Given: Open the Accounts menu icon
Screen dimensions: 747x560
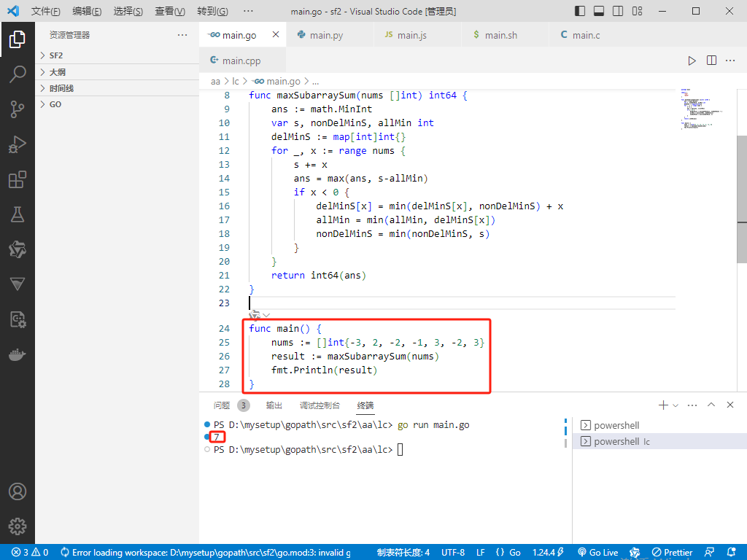Looking at the screenshot, I should tap(18, 491).
